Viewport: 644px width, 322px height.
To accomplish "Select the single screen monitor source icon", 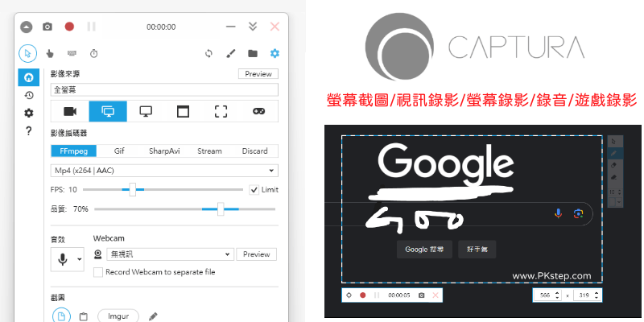I will pos(146,111).
